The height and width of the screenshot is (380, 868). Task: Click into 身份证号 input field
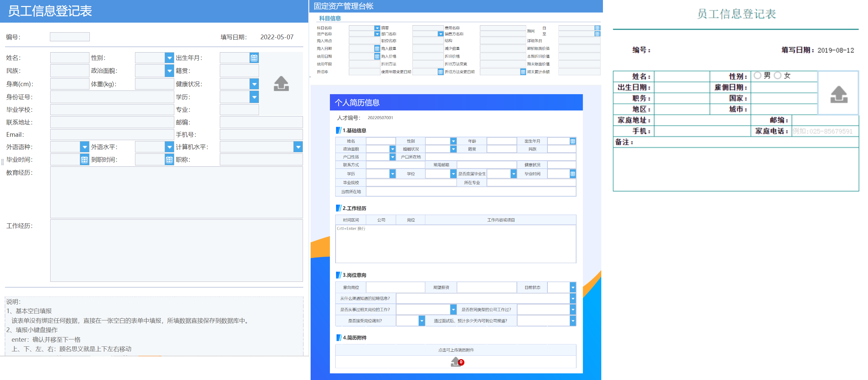click(112, 97)
